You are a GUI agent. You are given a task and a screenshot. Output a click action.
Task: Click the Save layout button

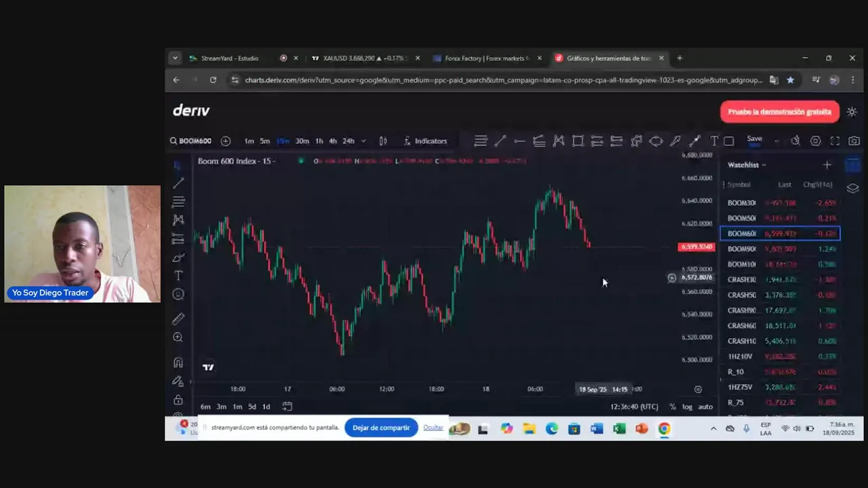point(754,139)
